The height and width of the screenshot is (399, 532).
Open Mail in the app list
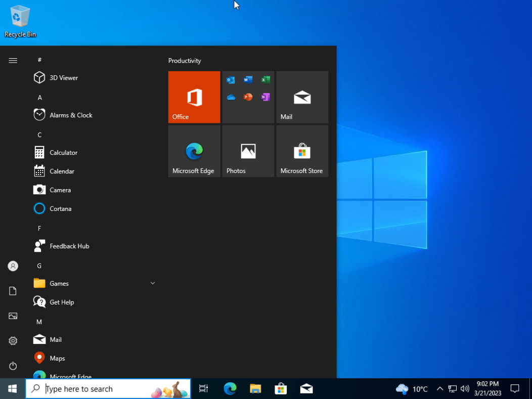[x=94, y=339]
